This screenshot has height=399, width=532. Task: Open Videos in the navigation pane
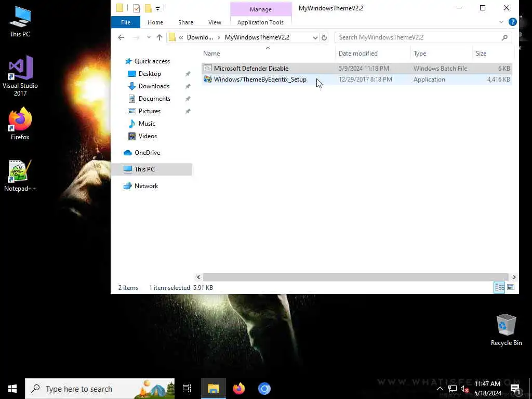tap(147, 136)
